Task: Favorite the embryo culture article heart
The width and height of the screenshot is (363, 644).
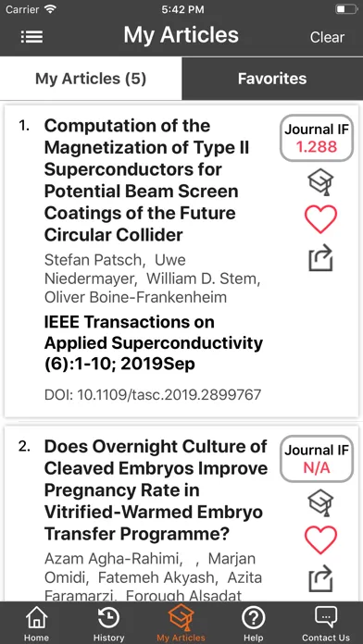Action: tap(320, 540)
